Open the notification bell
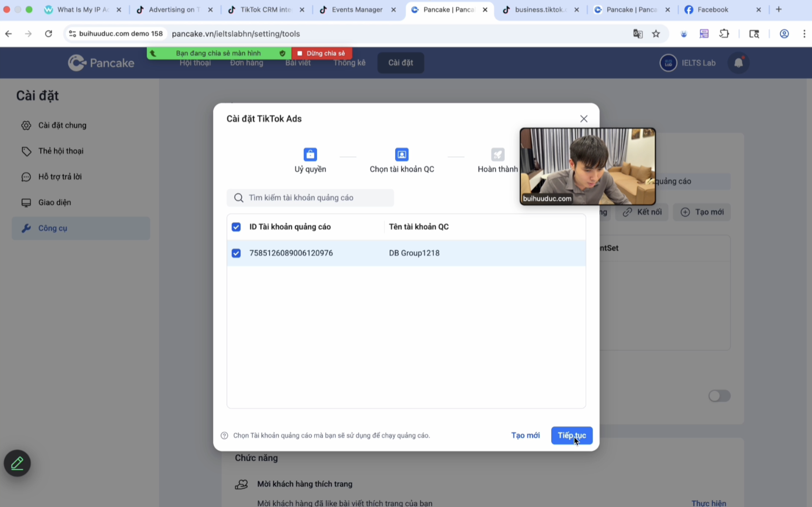This screenshot has height=507, width=812. coord(738,63)
